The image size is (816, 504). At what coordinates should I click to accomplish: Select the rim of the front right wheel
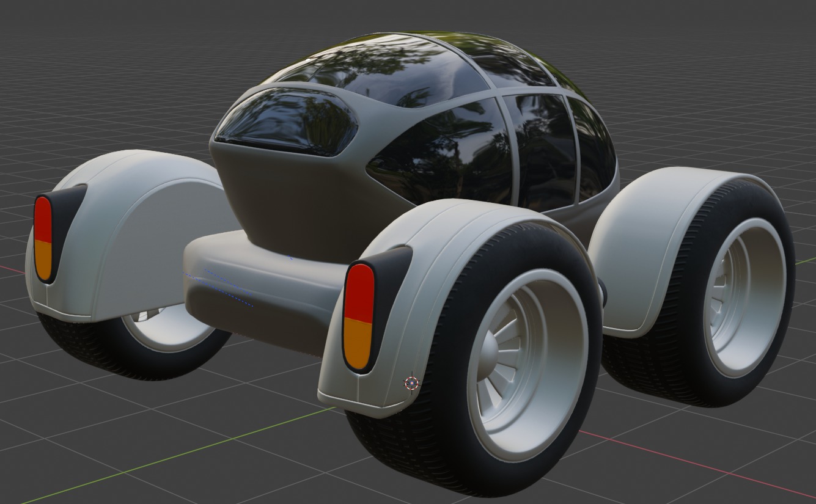tap(744, 297)
